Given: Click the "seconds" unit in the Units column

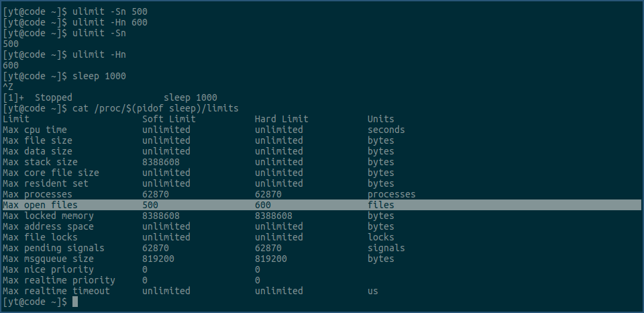Looking at the screenshot, I should (386, 130).
